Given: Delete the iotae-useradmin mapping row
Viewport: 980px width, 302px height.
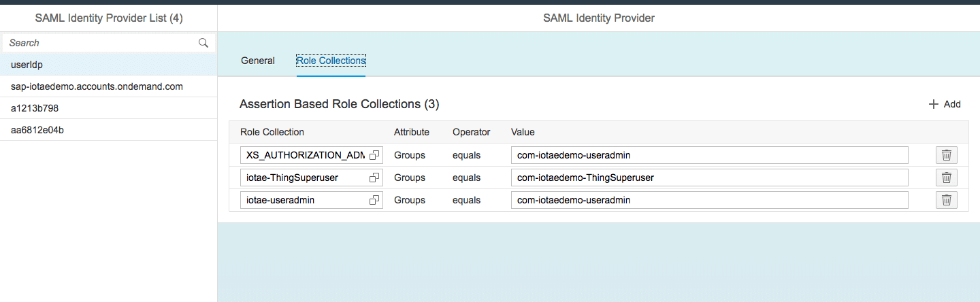Looking at the screenshot, I should tap(946, 200).
